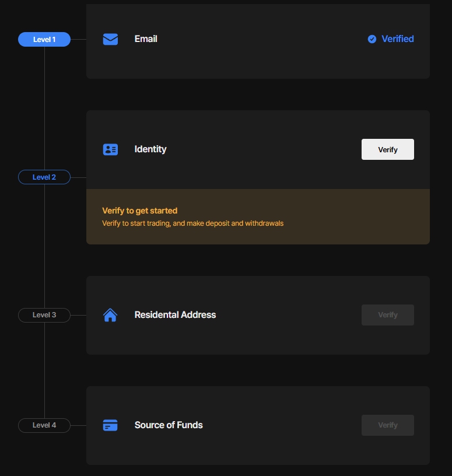Click the disabled Verify button for Source of Funds
452x476 pixels.
pos(388,425)
